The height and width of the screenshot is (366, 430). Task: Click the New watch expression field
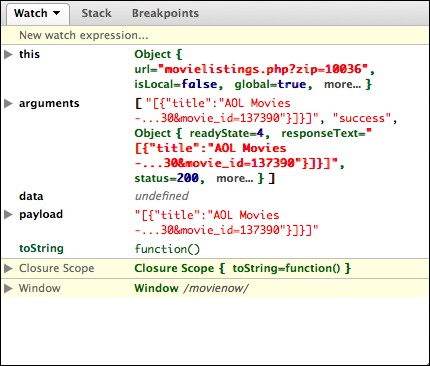click(x=215, y=35)
